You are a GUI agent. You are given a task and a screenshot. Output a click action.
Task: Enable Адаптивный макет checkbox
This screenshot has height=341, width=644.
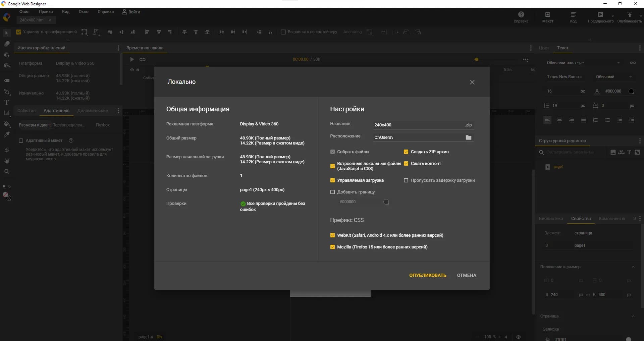click(x=21, y=140)
